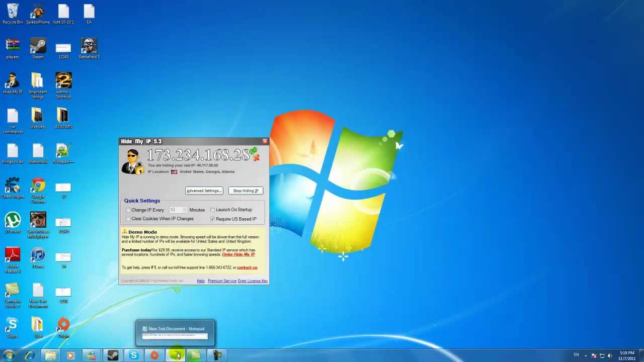Select the blankmails file on the desktop
Screen dimensions: 644x362
(x=38, y=152)
